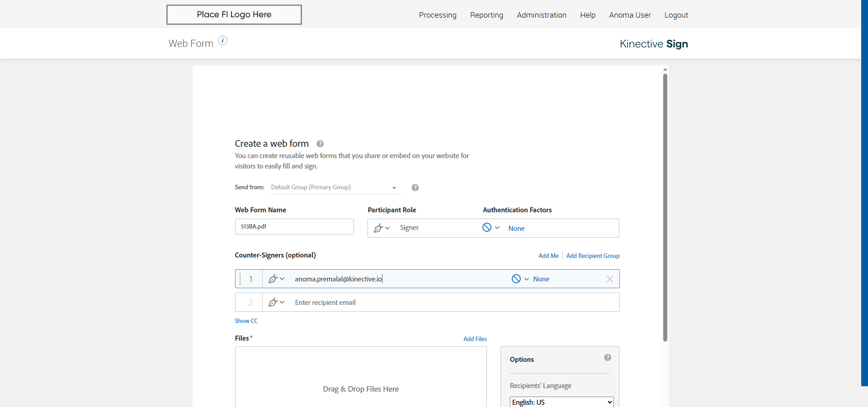The width and height of the screenshot is (868, 407).
Task: Click Add Recipient Group link
Action: (x=593, y=256)
